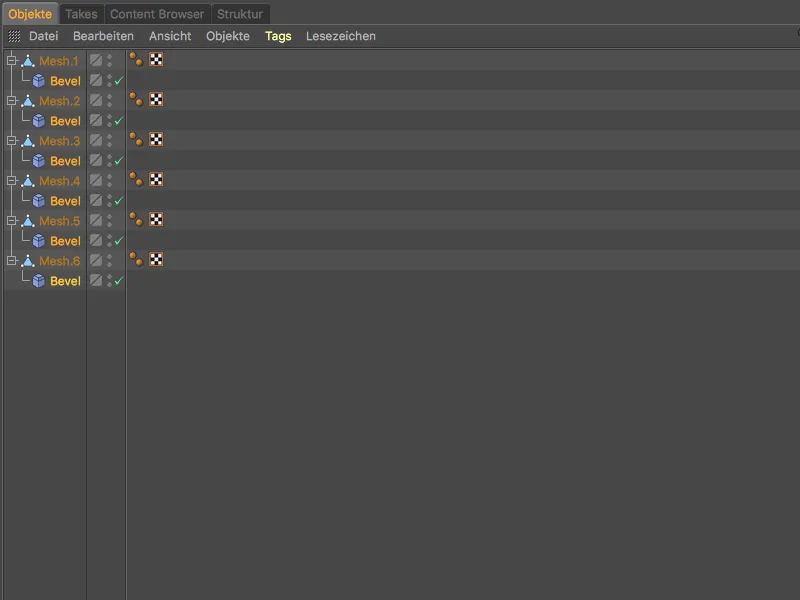Collapse the Mesh.4 hierarchy

12,181
